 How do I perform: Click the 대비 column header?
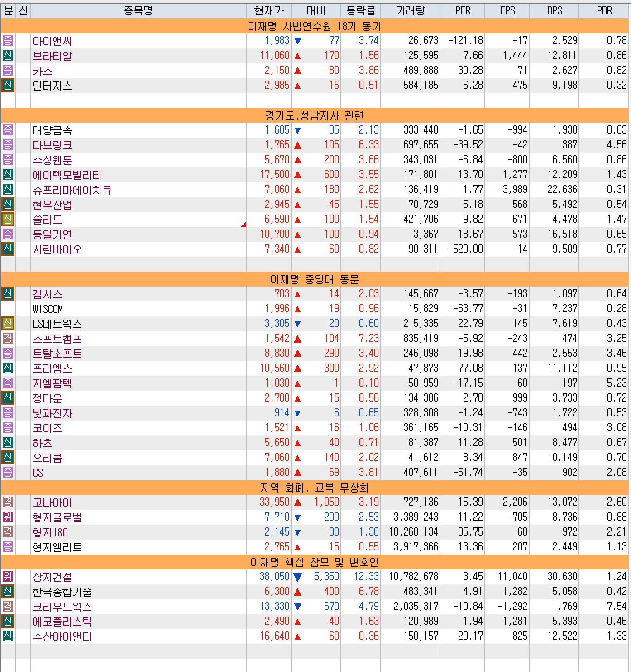tap(316, 11)
